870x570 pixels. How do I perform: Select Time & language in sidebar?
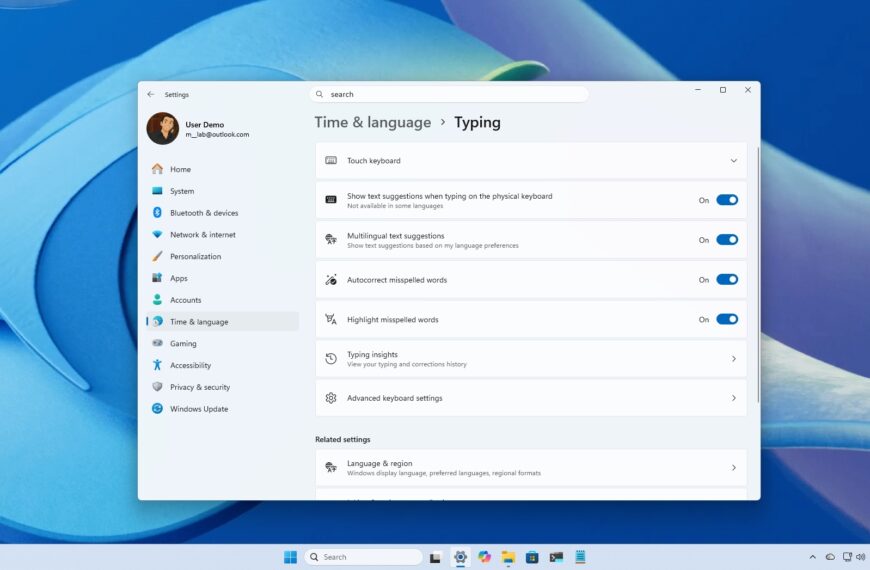[222, 321]
